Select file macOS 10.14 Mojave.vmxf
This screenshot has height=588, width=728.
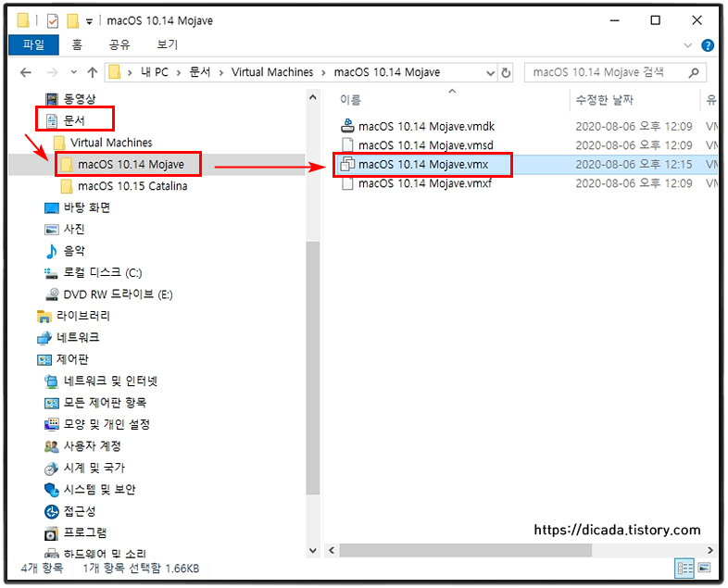click(x=425, y=183)
